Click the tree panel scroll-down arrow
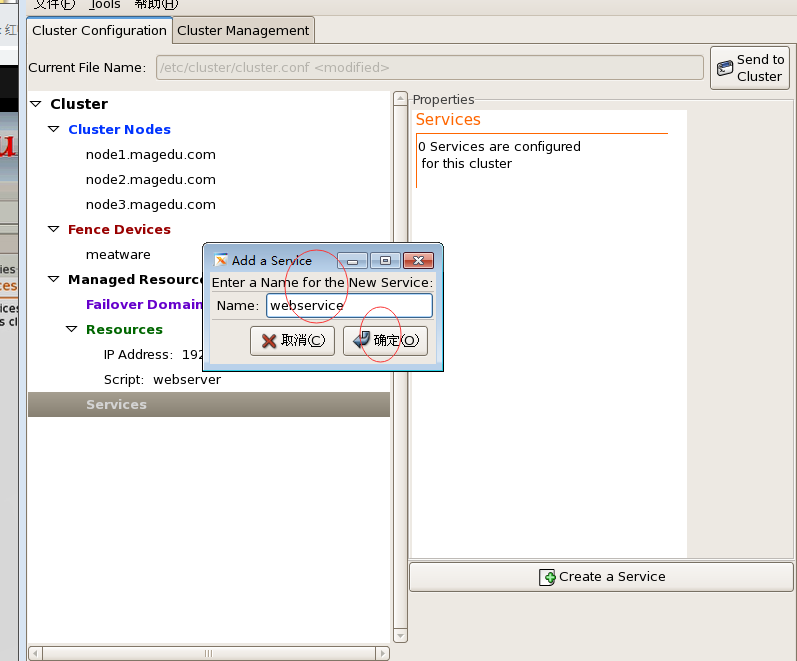The image size is (797, 661). 400,635
